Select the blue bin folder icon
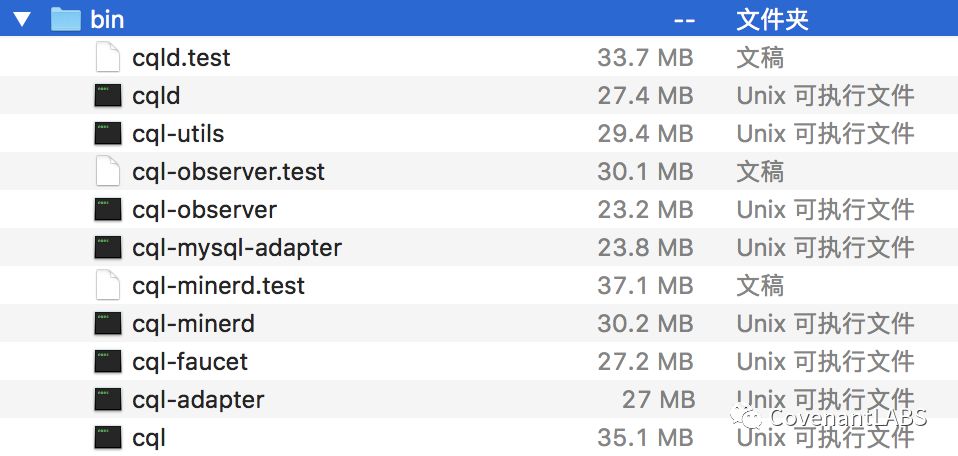958x456 pixels. [66, 19]
